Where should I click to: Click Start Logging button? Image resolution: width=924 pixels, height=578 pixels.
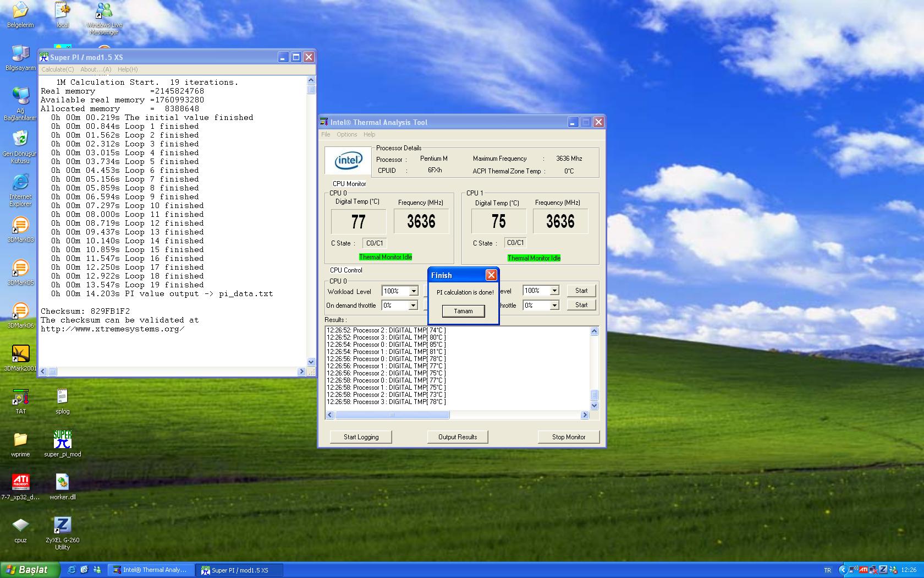(x=361, y=437)
